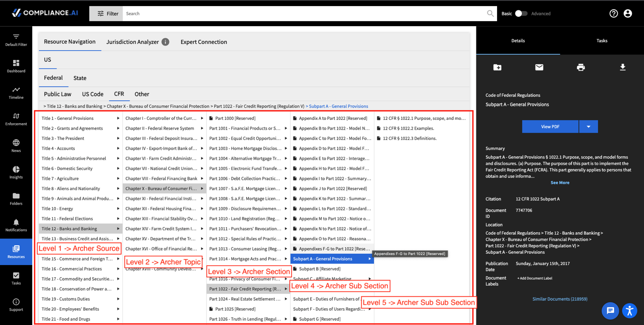644x325 pixels.
Task: Open the Timeline view
Action: [16, 93]
